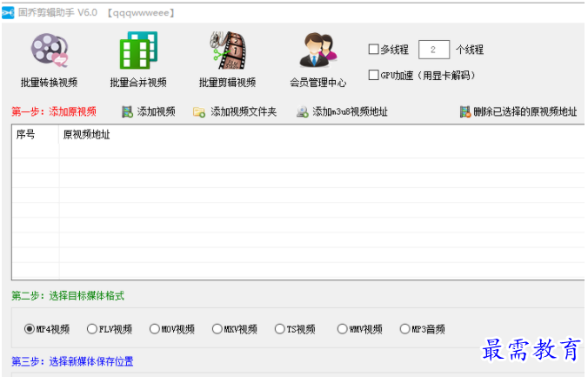Screen dimensions: 588x377
Task: Click the app logo in title bar
Action: coord(8,13)
